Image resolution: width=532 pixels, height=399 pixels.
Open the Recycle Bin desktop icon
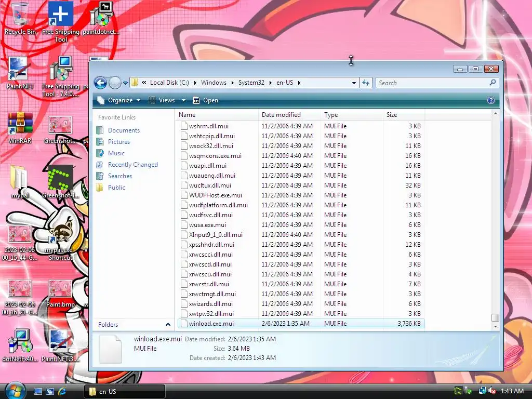(x=20, y=19)
